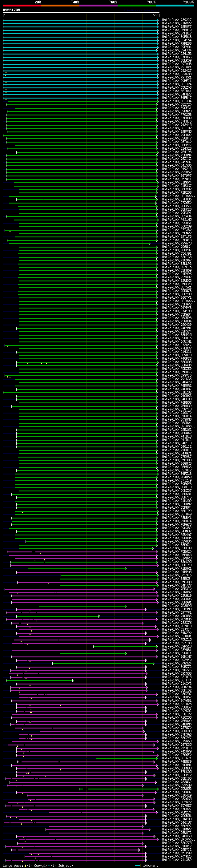Click hit label UniRef100_Q53MP5
Image resolution: width=197 pixels, height=868 pixels.
point(177,606)
